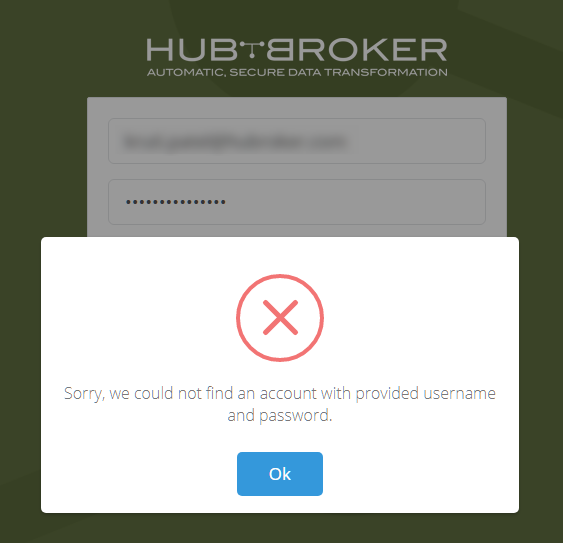
Task: Click the blurred email text in the username box
Action: (x=235, y=141)
